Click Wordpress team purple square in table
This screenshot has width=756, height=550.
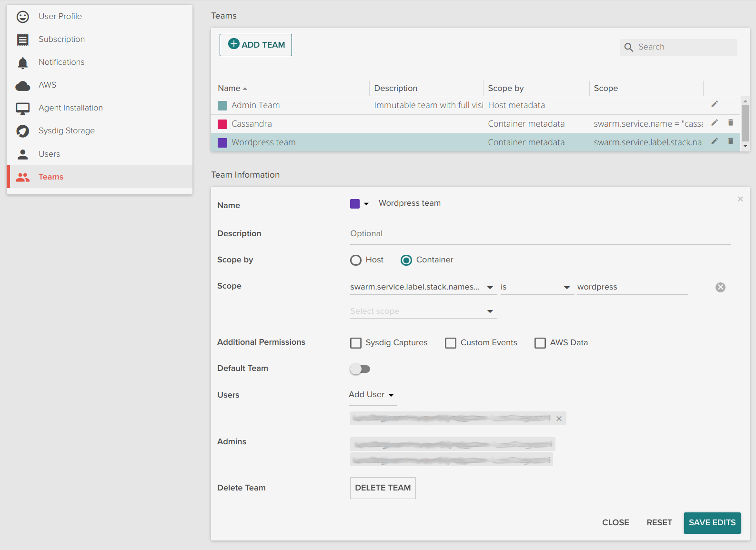[222, 143]
